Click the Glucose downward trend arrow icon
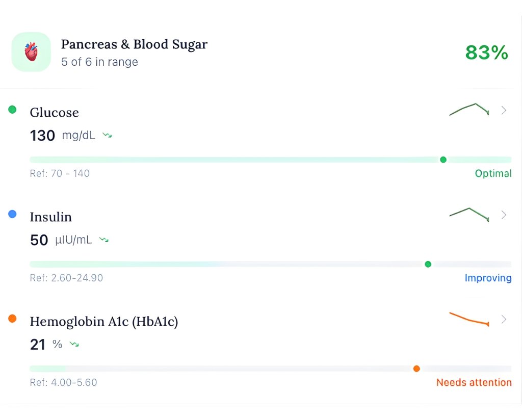 (x=107, y=136)
